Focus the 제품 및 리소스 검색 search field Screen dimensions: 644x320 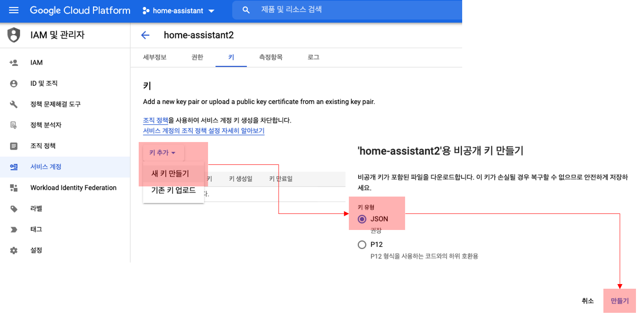click(x=347, y=10)
